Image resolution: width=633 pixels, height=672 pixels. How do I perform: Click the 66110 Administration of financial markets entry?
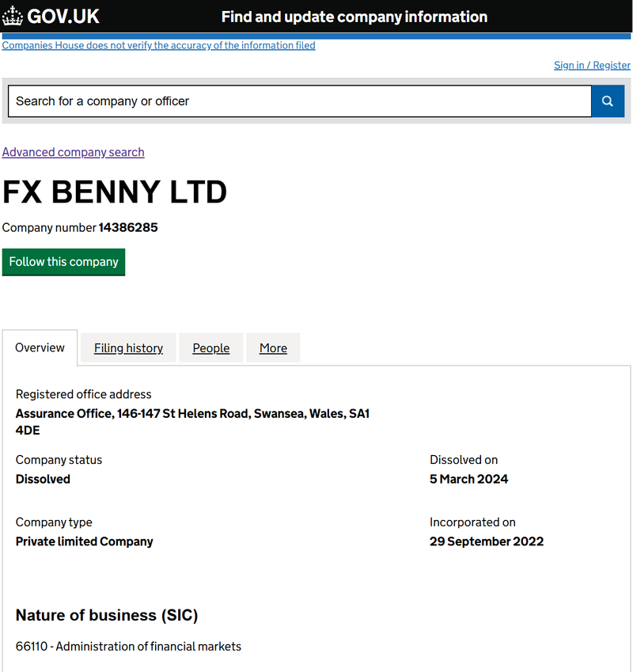128,647
